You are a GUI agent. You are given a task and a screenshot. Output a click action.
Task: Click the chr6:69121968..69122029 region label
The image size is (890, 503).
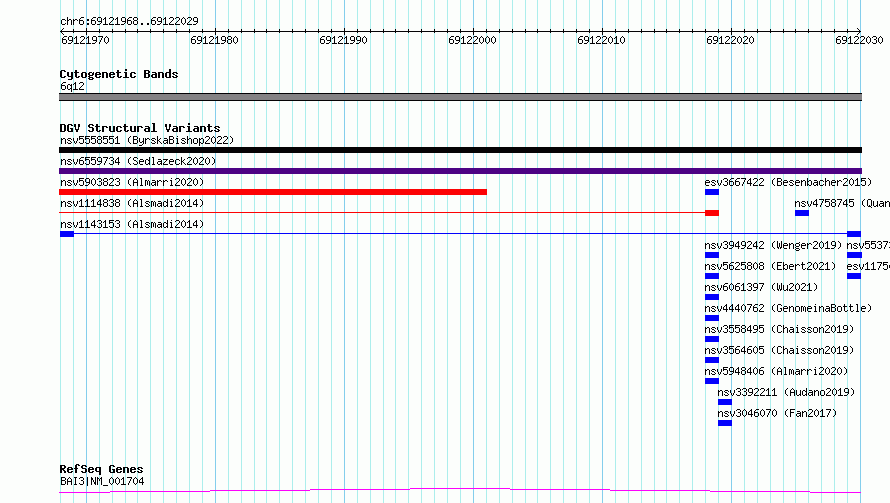pyautogui.click(x=129, y=22)
